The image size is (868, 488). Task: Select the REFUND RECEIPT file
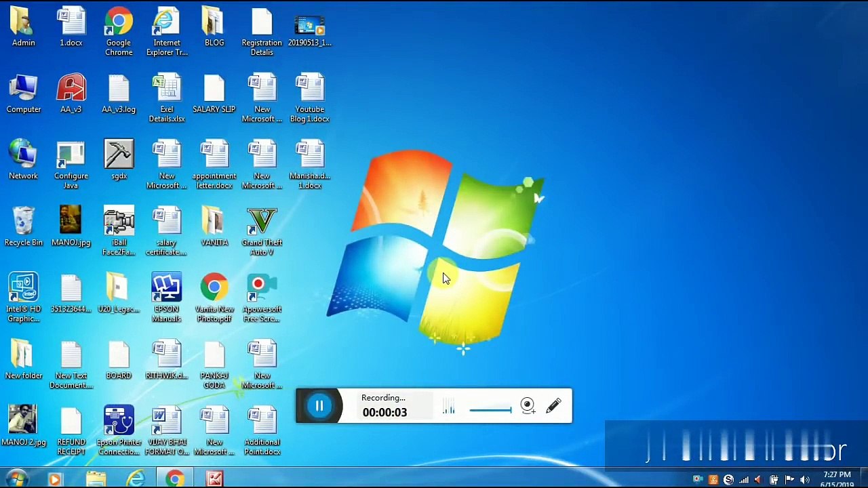[x=71, y=430]
